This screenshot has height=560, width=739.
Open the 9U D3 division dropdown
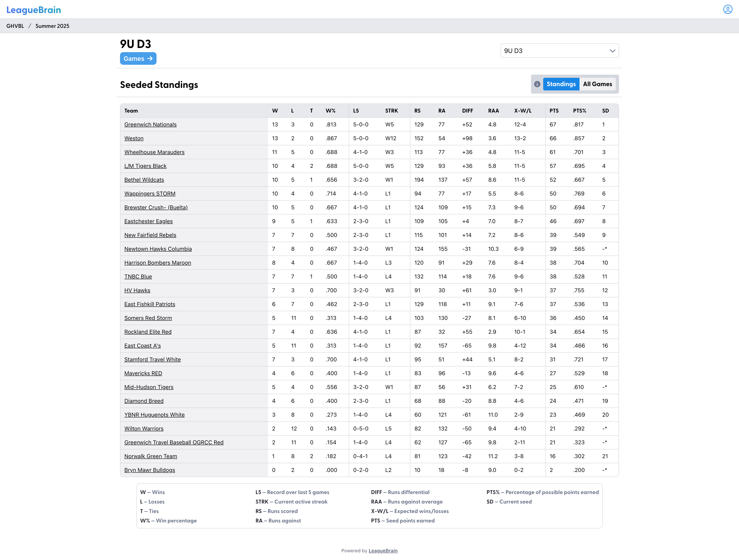coord(559,51)
